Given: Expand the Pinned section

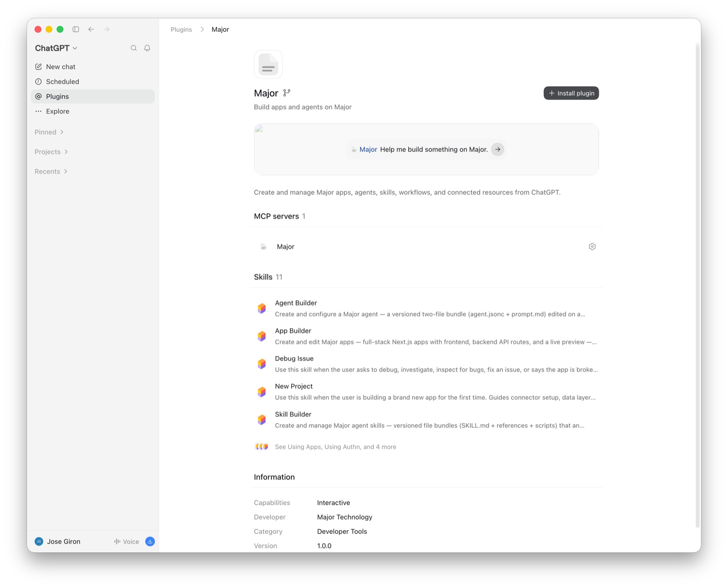Looking at the screenshot, I should (49, 132).
